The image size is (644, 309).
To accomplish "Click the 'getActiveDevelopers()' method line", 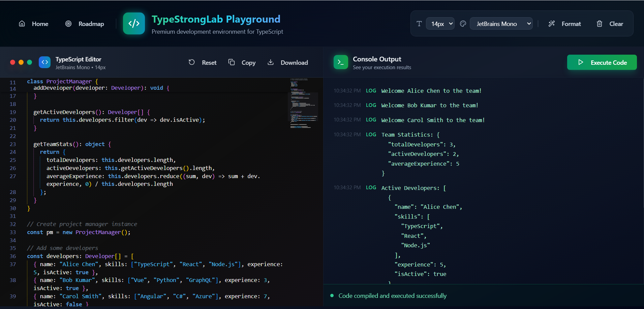I will tap(92, 112).
